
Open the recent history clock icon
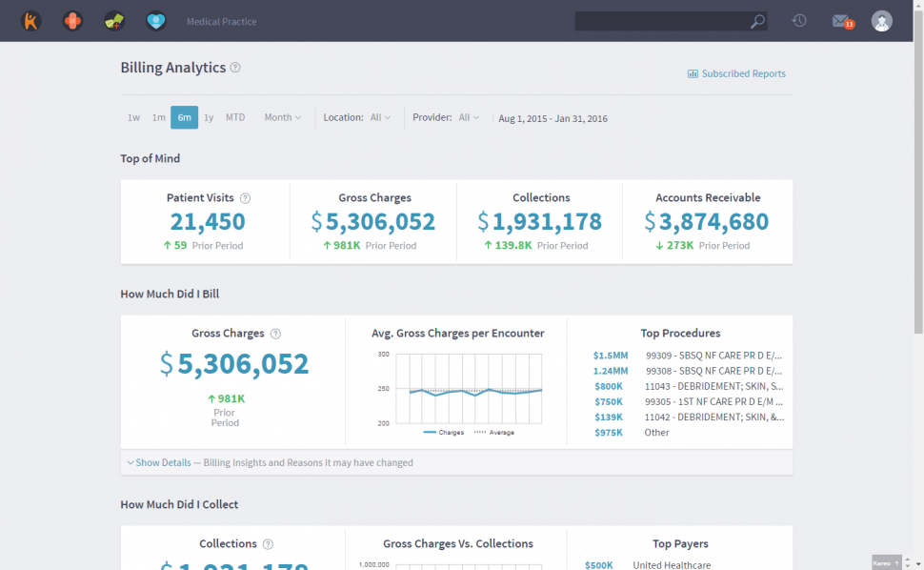(x=799, y=21)
